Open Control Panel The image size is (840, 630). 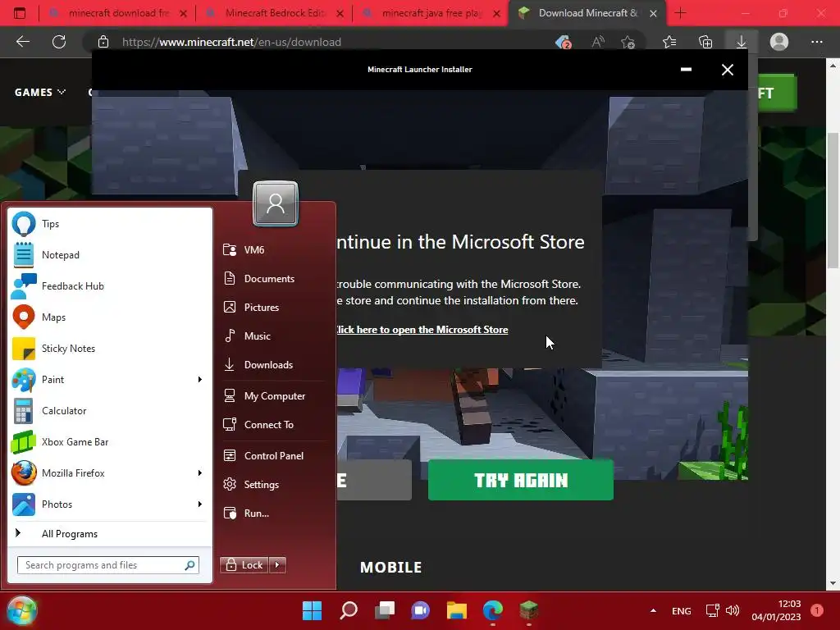(273, 456)
